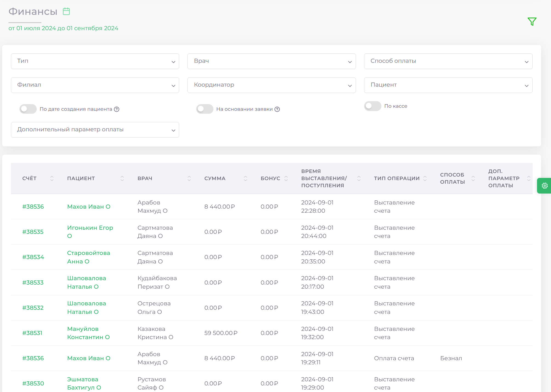Open invoice #38532
This screenshot has width=551, height=392.
[33, 308]
